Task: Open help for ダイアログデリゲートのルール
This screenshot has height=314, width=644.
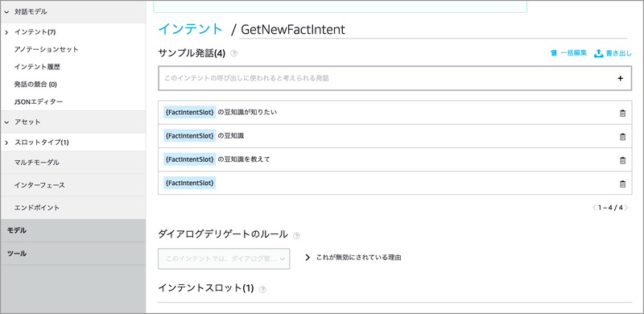Action: point(296,235)
